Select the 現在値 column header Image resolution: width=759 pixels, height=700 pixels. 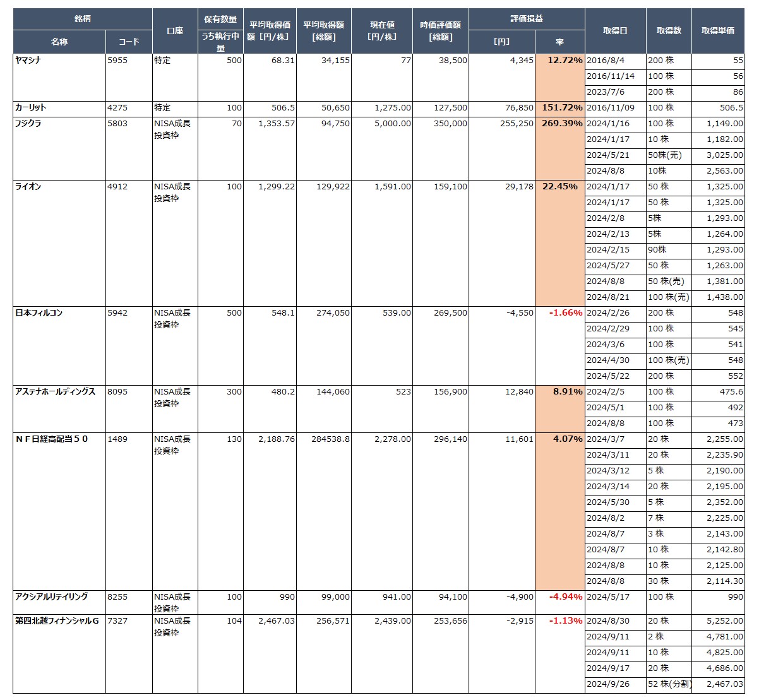tap(382, 31)
